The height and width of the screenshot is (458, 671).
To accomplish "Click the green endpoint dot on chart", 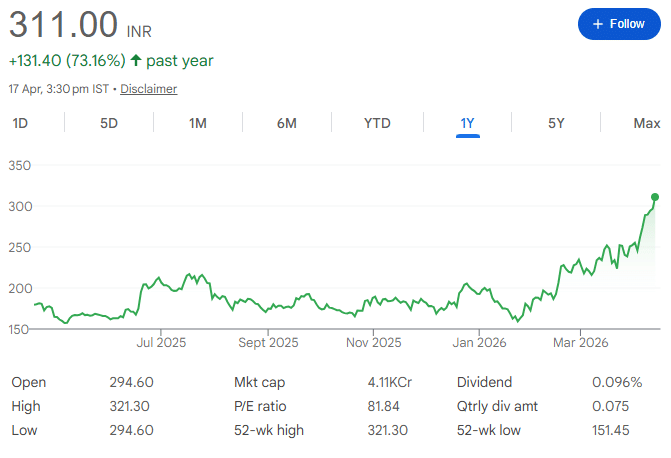I will pos(655,197).
